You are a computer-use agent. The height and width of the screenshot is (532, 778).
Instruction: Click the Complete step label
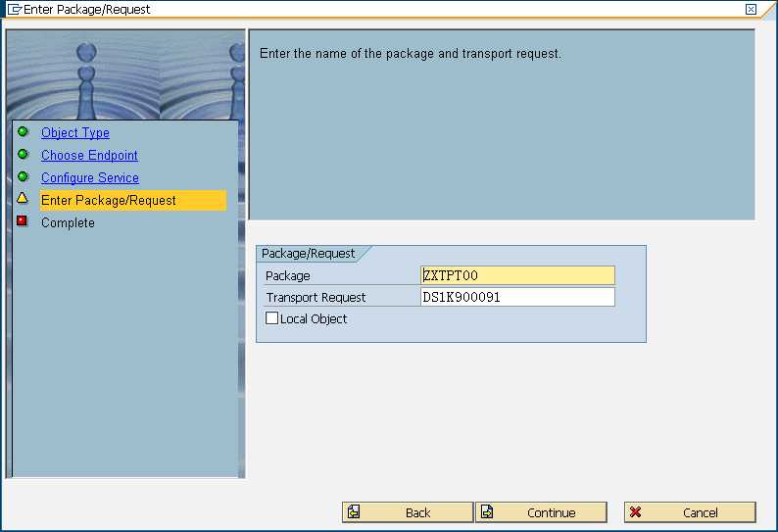pyautogui.click(x=68, y=222)
